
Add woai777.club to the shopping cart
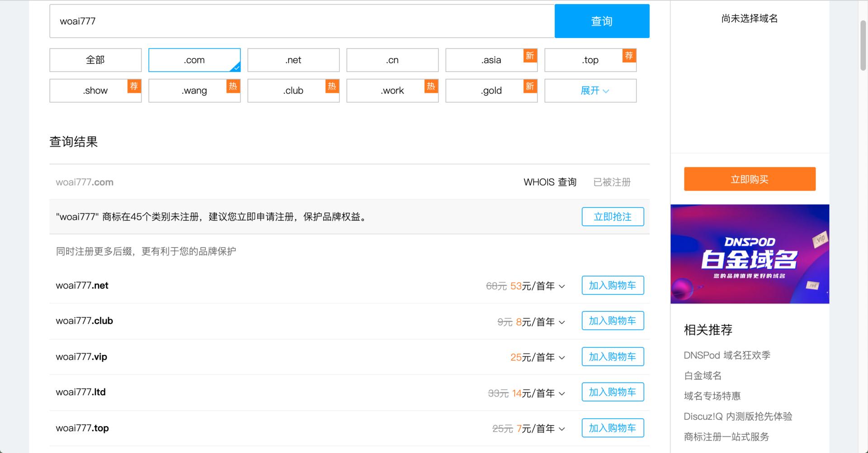pos(613,320)
